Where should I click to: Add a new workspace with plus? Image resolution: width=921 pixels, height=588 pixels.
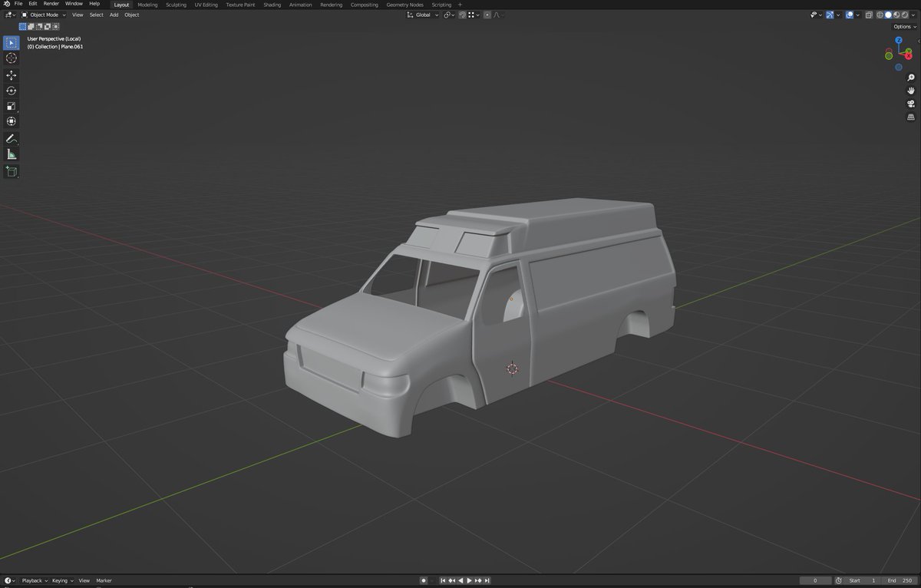(x=460, y=5)
